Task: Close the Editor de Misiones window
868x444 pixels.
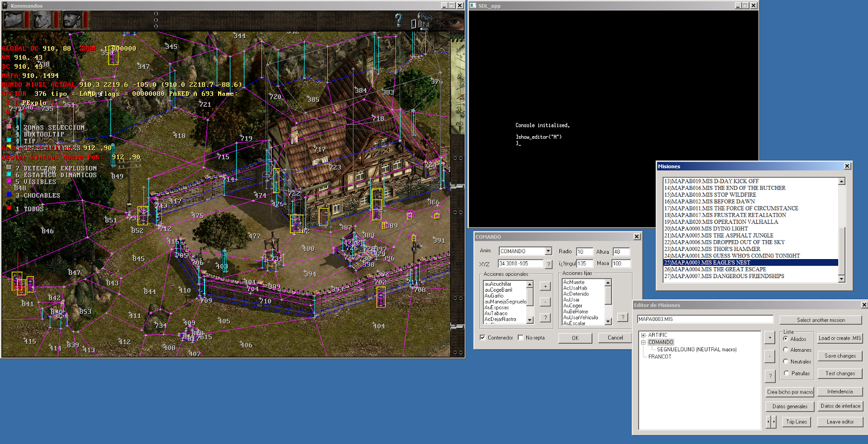Action: (864, 305)
